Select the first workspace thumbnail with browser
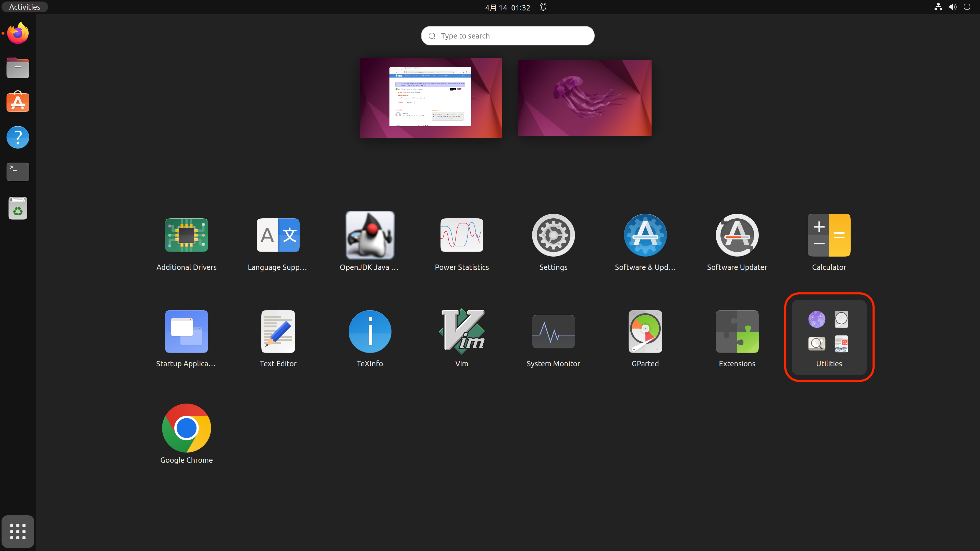 [430, 98]
